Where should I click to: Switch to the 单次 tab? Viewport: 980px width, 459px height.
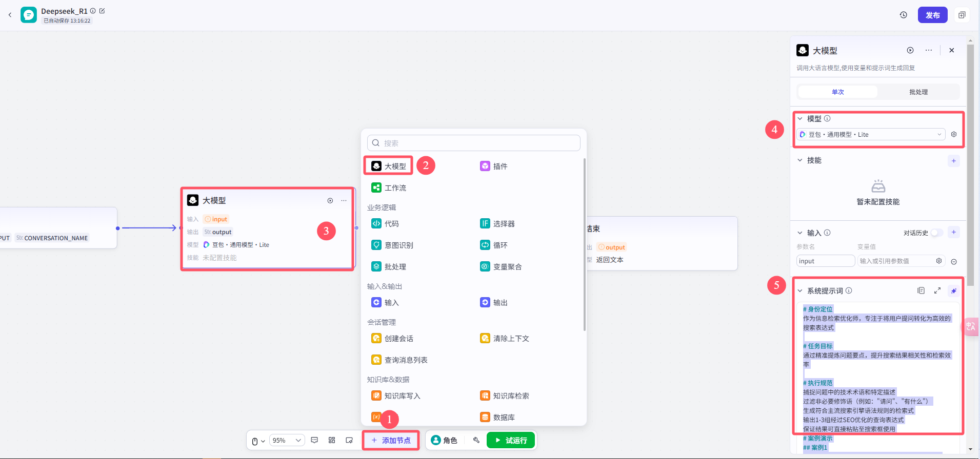pyautogui.click(x=838, y=92)
